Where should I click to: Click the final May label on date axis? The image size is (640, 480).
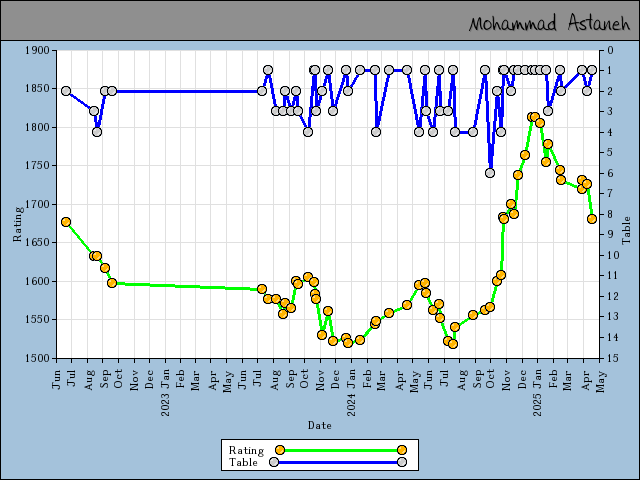point(600,381)
